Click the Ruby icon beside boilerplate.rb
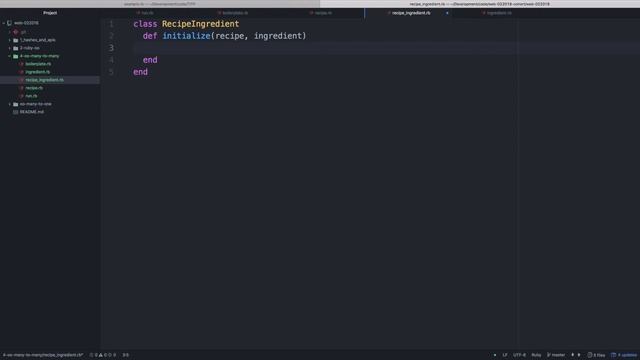Viewport: 640px width, 360px height. click(21, 64)
